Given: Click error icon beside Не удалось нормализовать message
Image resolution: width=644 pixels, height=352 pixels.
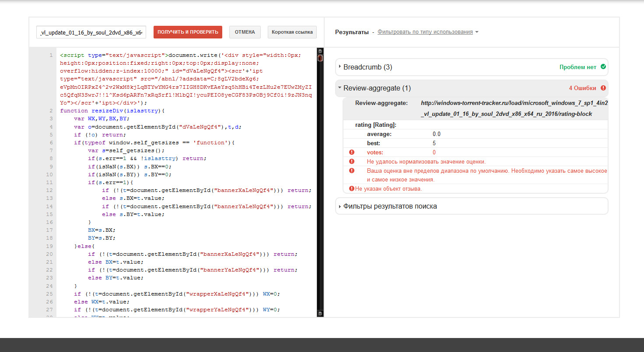Looking at the screenshot, I should click(x=351, y=161).
